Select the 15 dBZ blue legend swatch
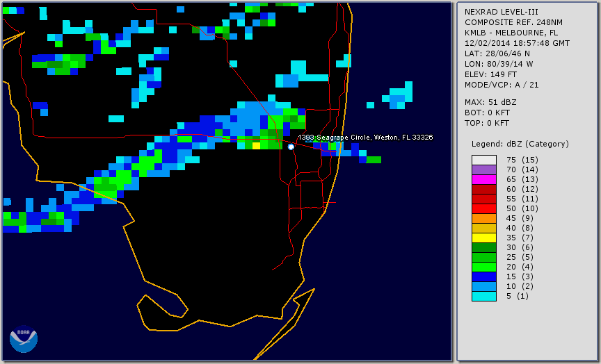601x364 pixels. [483, 276]
